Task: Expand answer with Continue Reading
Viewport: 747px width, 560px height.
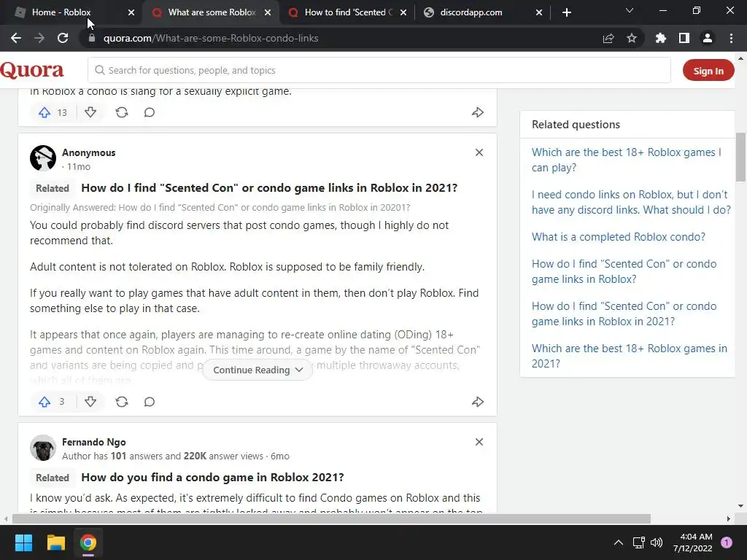Action: coord(258,370)
